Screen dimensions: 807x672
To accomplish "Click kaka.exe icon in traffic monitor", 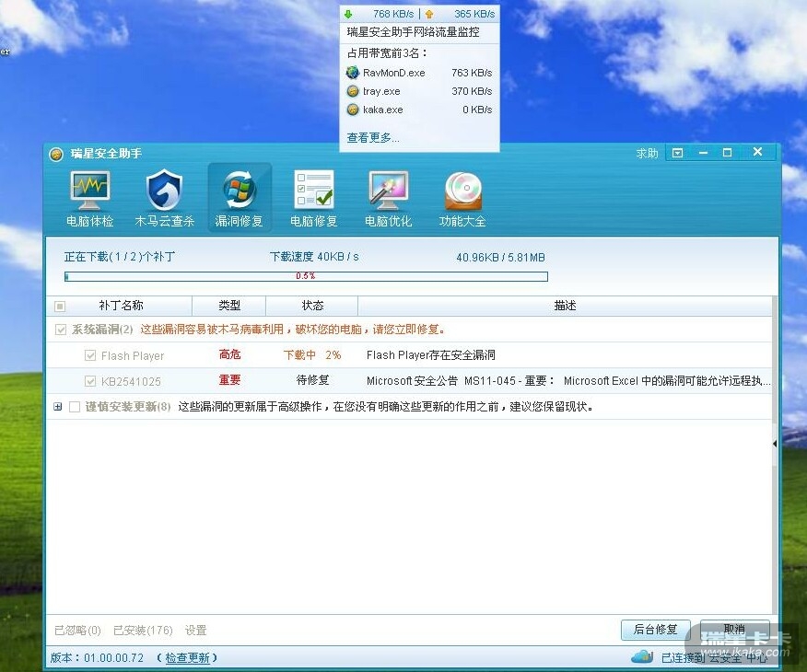I will coord(353,110).
